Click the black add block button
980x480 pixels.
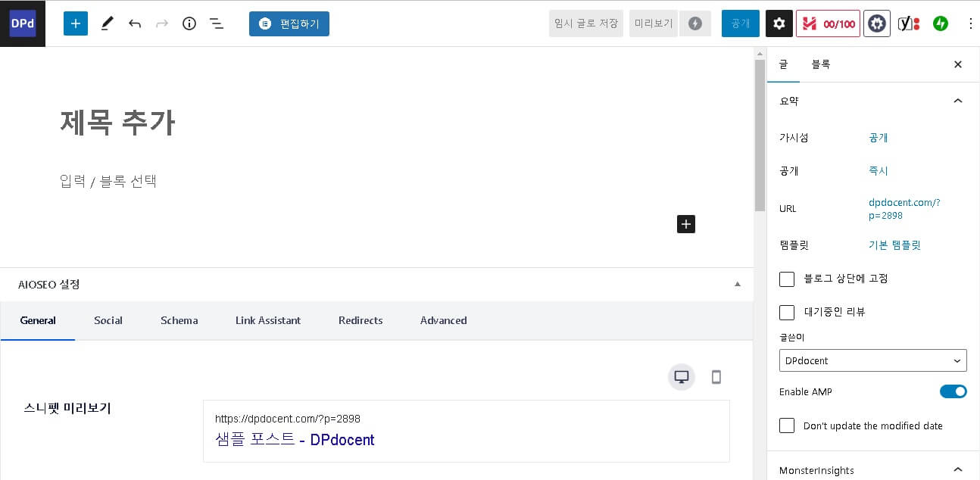(686, 224)
